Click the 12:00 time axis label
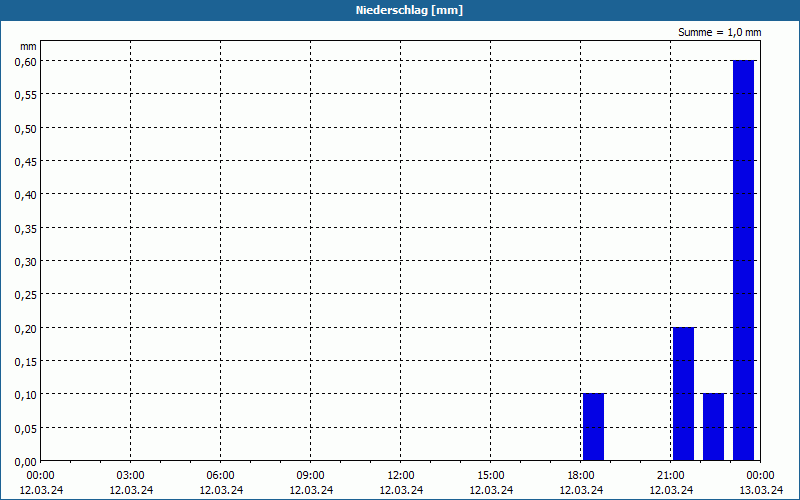Viewport: 800px width, 500px height. coord(401,476)
